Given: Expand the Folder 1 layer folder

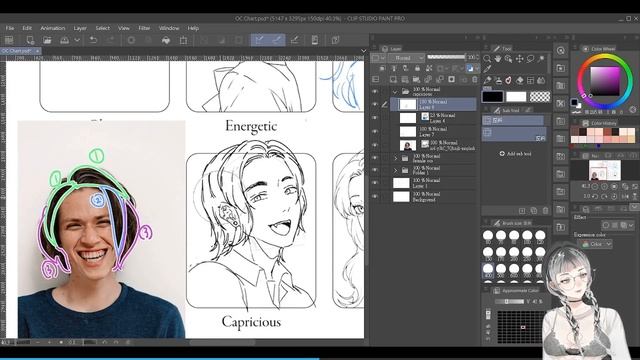Looking at the screenshot, I should pyautogui.click(x=395, y=170).
